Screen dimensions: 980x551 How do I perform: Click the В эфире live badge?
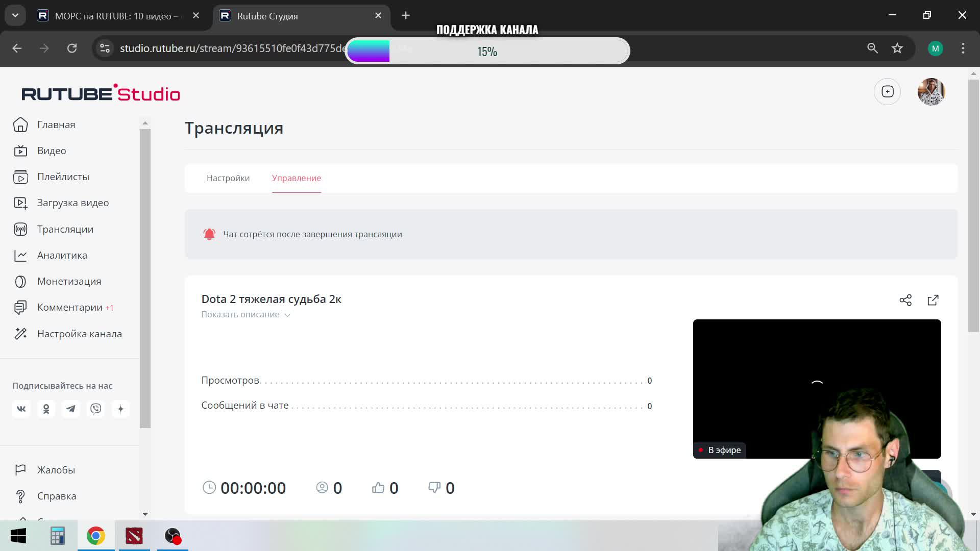click(720, 450)
